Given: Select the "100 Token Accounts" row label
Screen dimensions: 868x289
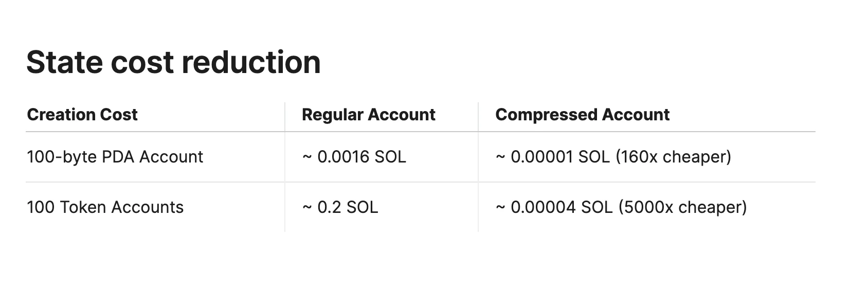Looking at the screenshot, I should (105, 207).
